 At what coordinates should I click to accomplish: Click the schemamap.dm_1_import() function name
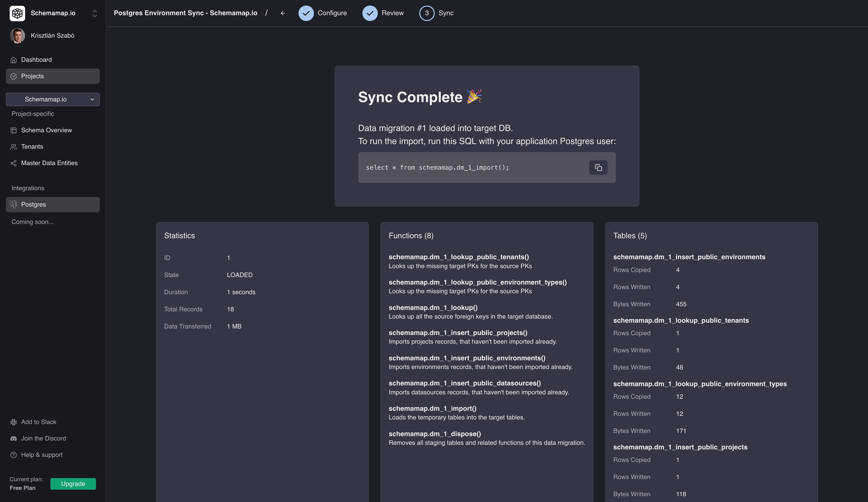[x=433, y=409]
